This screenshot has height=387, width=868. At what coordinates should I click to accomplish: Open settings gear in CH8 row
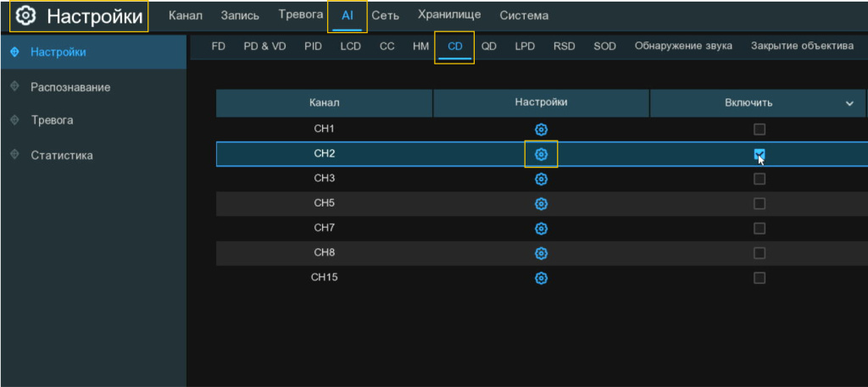[x=541, y=253]
